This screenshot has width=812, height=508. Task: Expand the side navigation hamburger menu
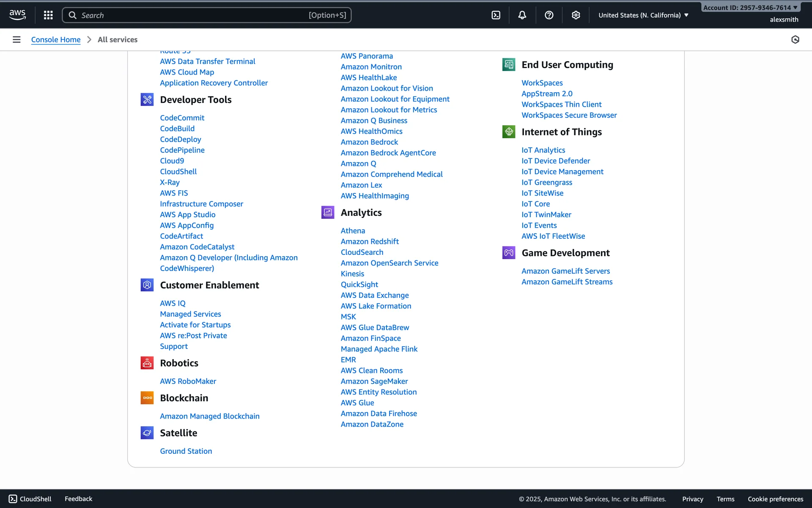point(16,40)
